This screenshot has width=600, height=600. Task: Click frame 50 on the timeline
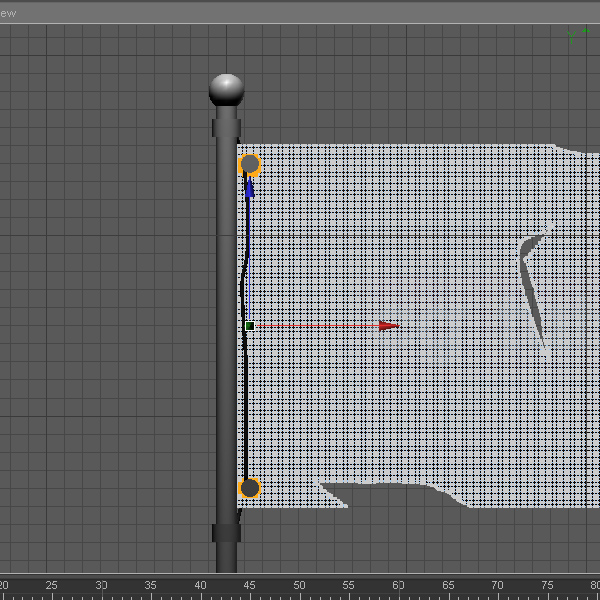pos(299,585)
